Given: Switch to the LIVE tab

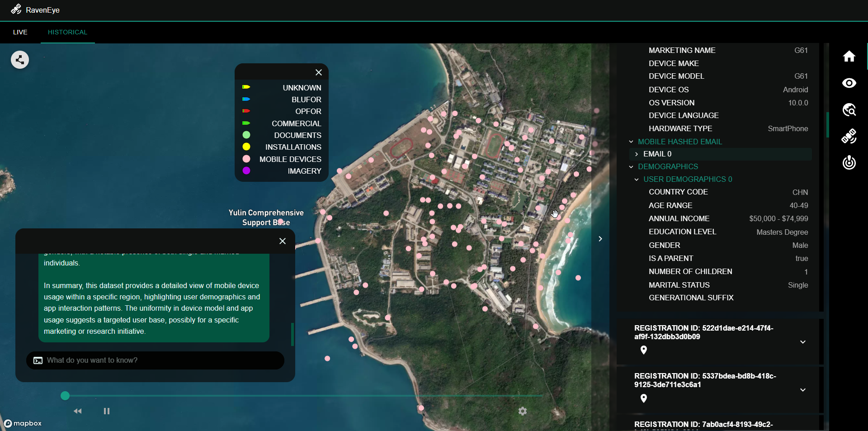Looking at the screenshot, I should coord(20,32).
